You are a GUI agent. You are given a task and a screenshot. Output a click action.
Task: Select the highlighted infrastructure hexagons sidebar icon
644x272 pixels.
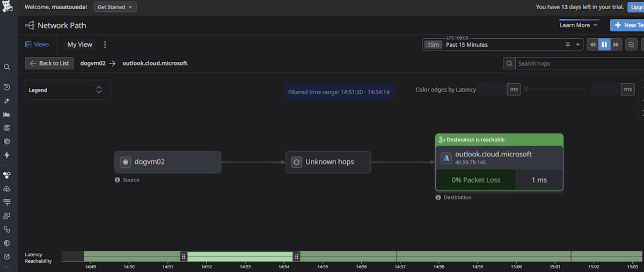tap(7, 175)
